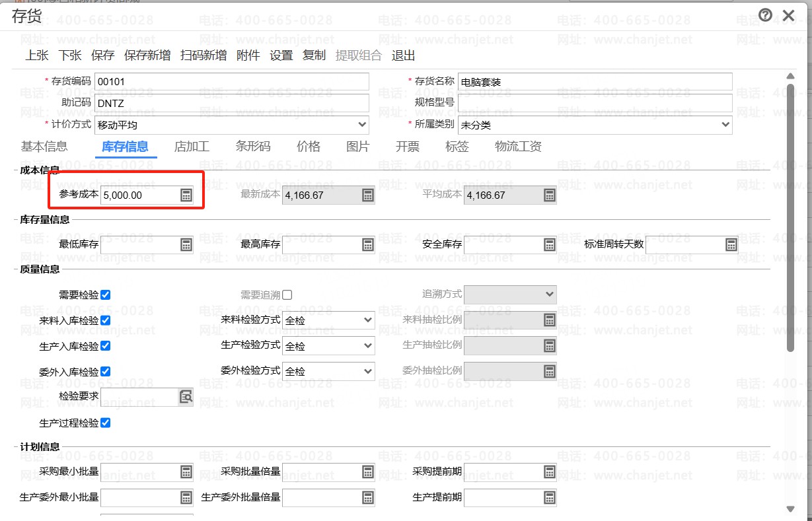Click 保存新增 button

[147, 55]
